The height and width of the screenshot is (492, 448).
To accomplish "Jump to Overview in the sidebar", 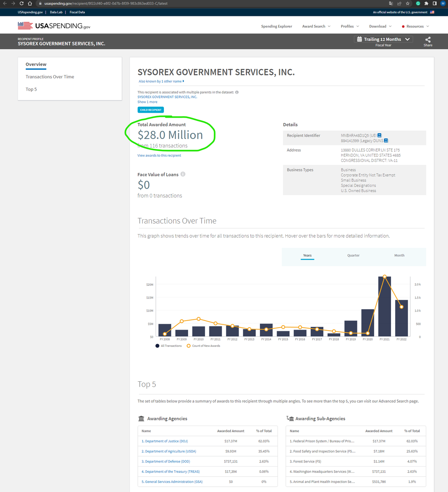I will [36, 64].
